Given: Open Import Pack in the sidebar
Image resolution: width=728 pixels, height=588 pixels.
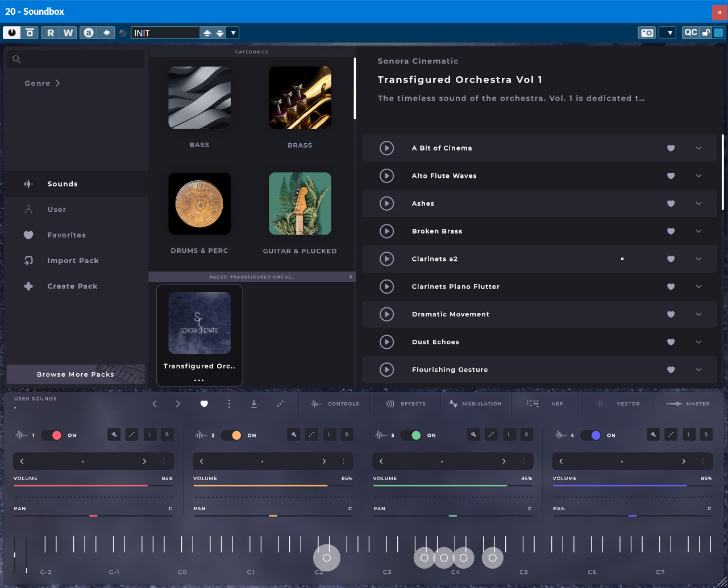Looking at the screenshot, I should coord(73,261).
